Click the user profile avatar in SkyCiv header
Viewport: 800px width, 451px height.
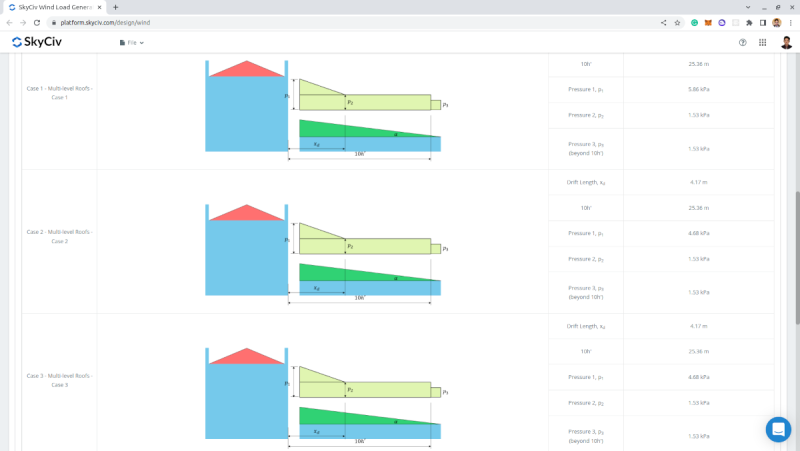[x=786, y=42]
